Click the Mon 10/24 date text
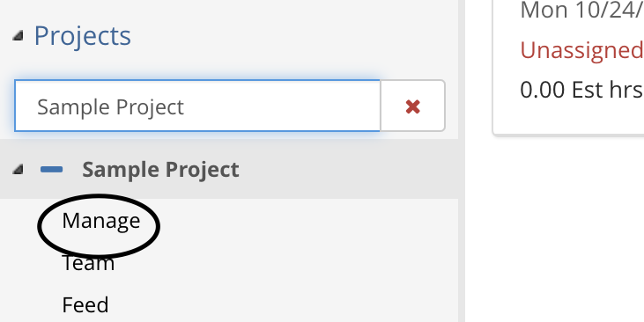 pos(581,11)
